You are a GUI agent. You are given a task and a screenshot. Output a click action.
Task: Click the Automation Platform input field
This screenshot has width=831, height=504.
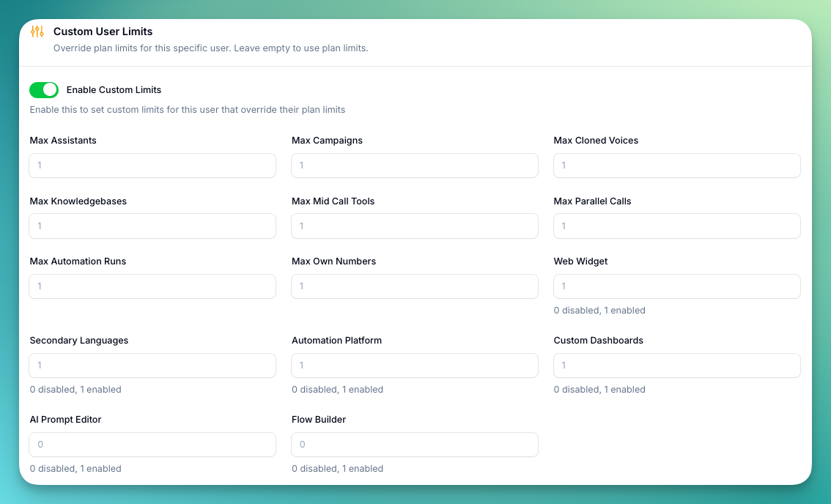414,366
